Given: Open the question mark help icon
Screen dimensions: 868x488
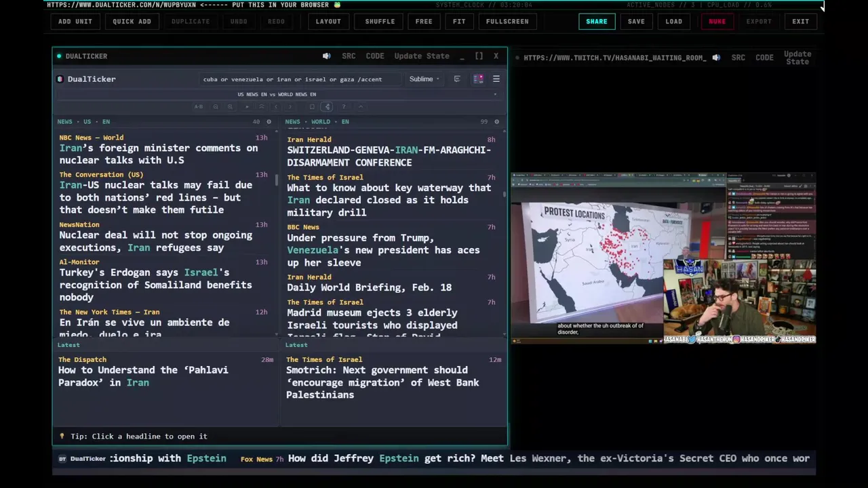Looking at the screenshot, I should point(344,106).
